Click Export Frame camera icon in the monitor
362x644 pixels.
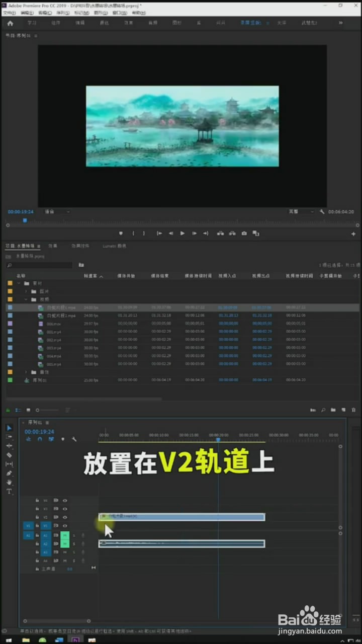click(x=244, y=233)
